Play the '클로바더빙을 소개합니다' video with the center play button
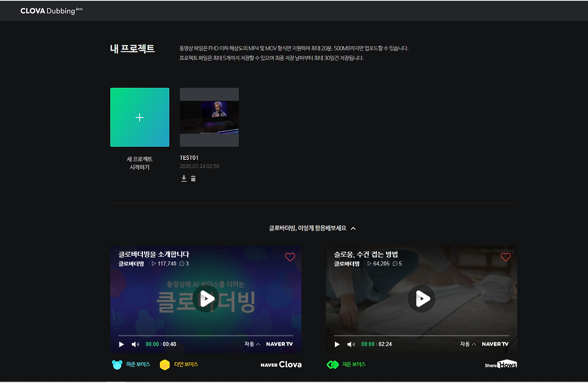This screenshot has width=588, height=383. [206, 299]
